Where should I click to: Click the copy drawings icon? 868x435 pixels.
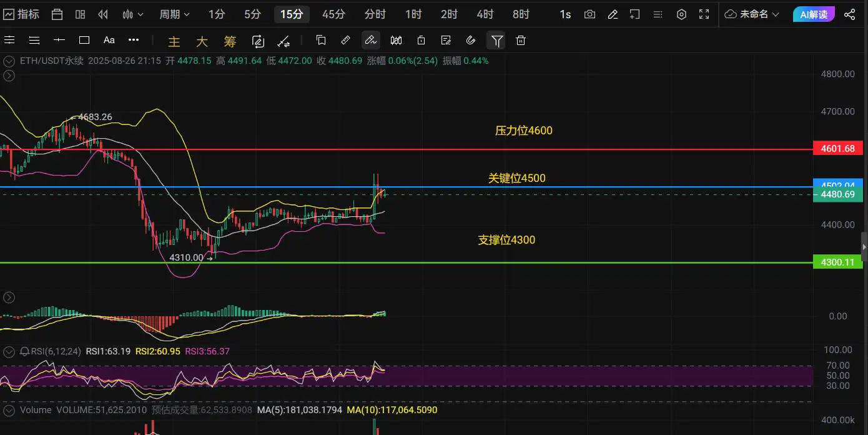(321, 41)
